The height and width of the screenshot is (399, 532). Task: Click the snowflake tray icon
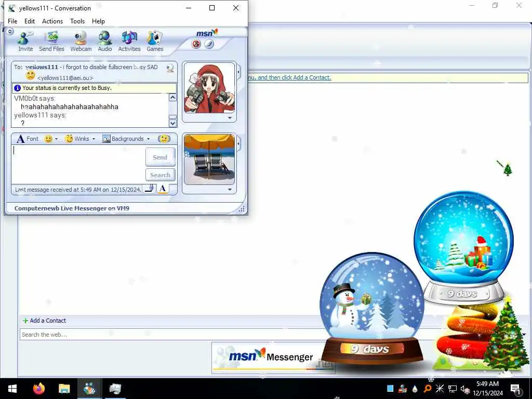tap(440, 389)
